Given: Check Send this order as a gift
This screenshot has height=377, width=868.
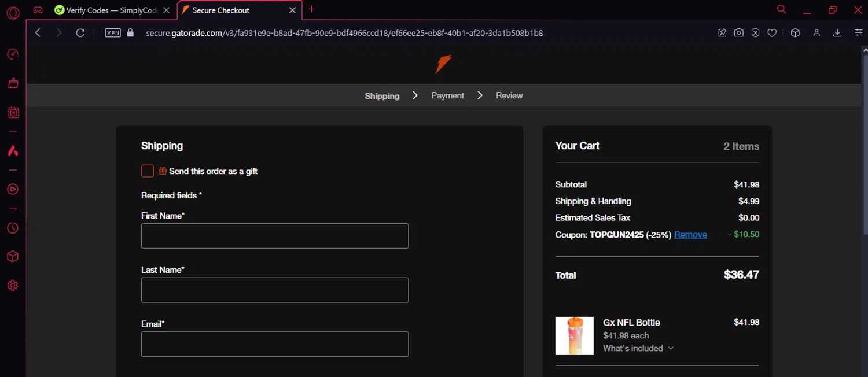Looking at the screenshot, I should click(x=148, y=171).
